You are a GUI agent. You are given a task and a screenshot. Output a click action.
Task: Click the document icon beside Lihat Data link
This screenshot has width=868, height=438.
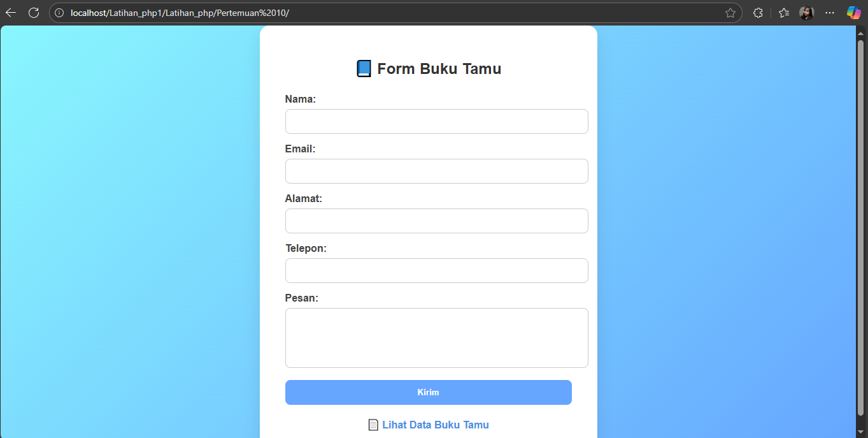coord(373,424)
